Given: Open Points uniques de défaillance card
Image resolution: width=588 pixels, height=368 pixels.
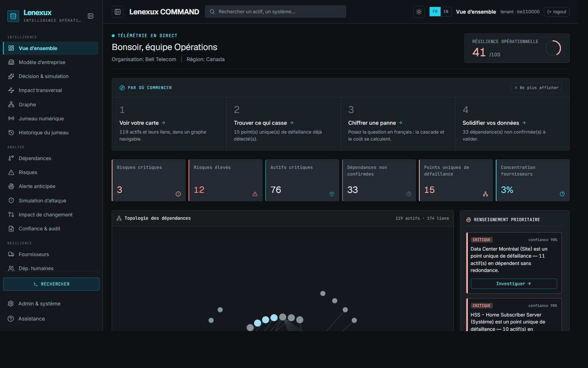Looking at the screenshot, I should (x=456, y=180).
